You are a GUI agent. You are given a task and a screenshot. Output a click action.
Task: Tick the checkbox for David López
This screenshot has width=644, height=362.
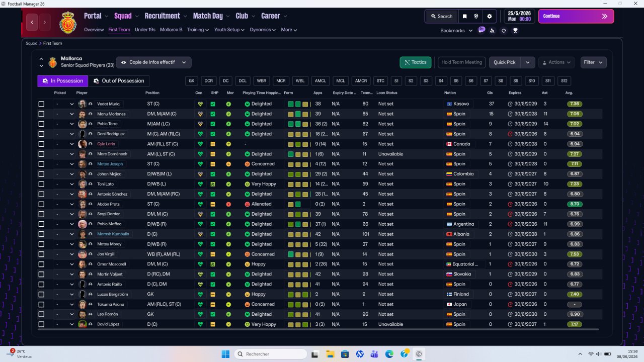coord(41,324)
